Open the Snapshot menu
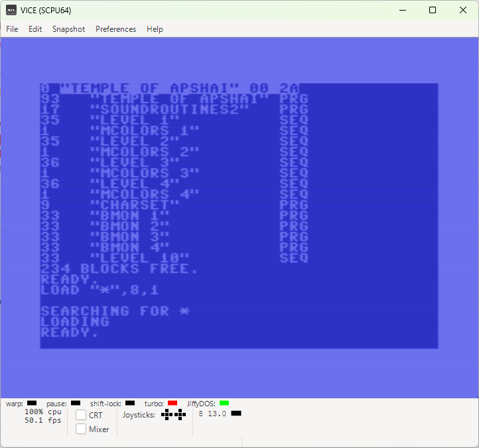The image size is (479, 448). (x=68, y=29)
